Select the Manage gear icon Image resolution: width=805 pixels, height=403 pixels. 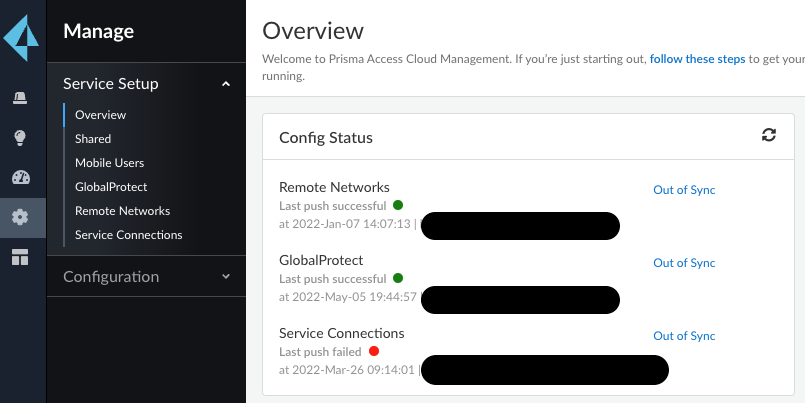21,217
